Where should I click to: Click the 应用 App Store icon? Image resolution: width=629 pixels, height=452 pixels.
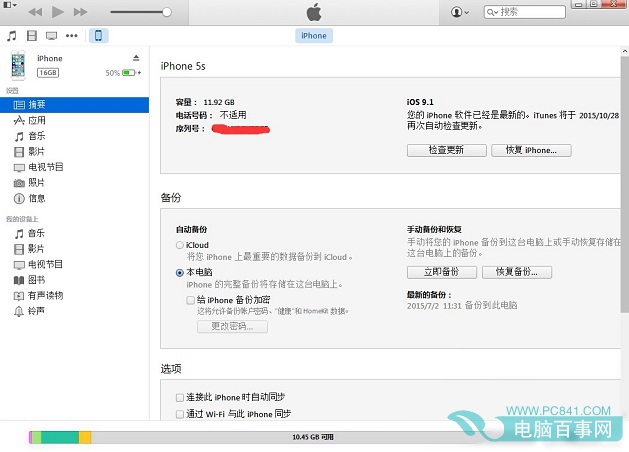[19, 120]
